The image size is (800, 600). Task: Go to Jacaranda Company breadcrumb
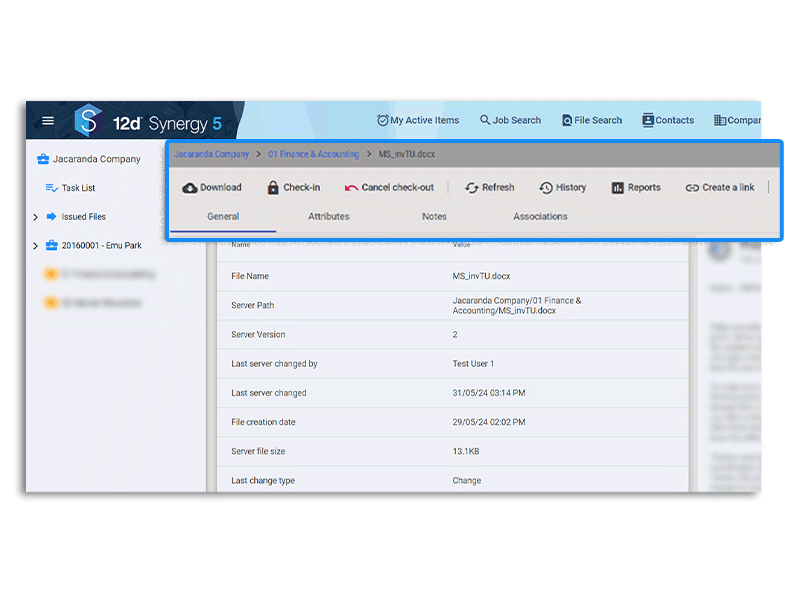coord(211,154)
